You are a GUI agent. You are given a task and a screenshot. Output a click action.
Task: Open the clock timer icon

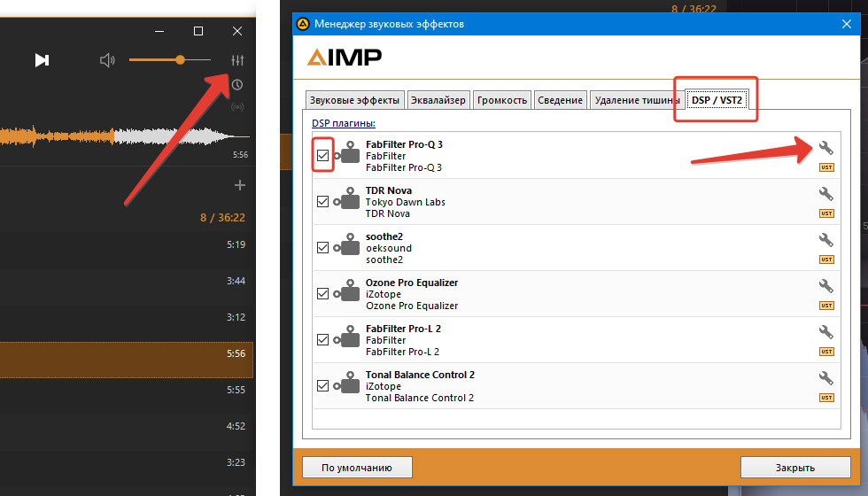tap(236, 85)
